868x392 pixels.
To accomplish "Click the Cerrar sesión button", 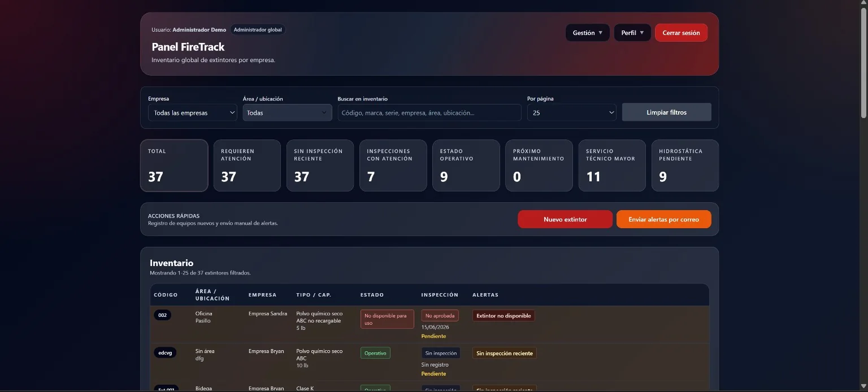I will 681,33.
